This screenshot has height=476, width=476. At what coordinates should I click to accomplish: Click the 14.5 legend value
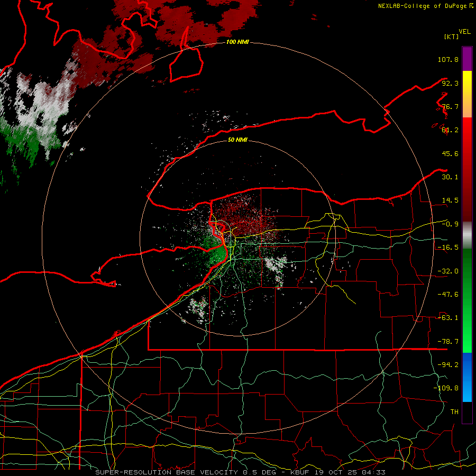tap(450, 200)
